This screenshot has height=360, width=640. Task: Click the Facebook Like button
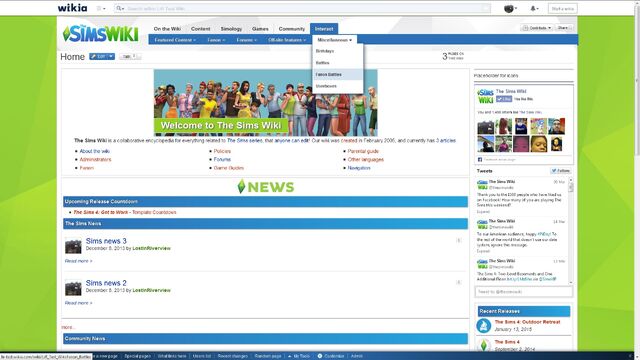tap(504, 99)
